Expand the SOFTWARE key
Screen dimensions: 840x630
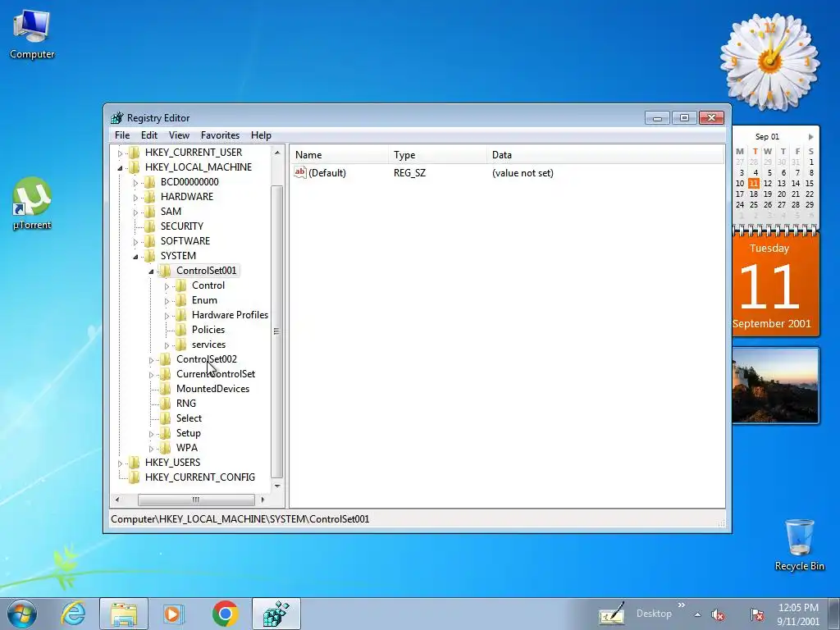point(135,242)
